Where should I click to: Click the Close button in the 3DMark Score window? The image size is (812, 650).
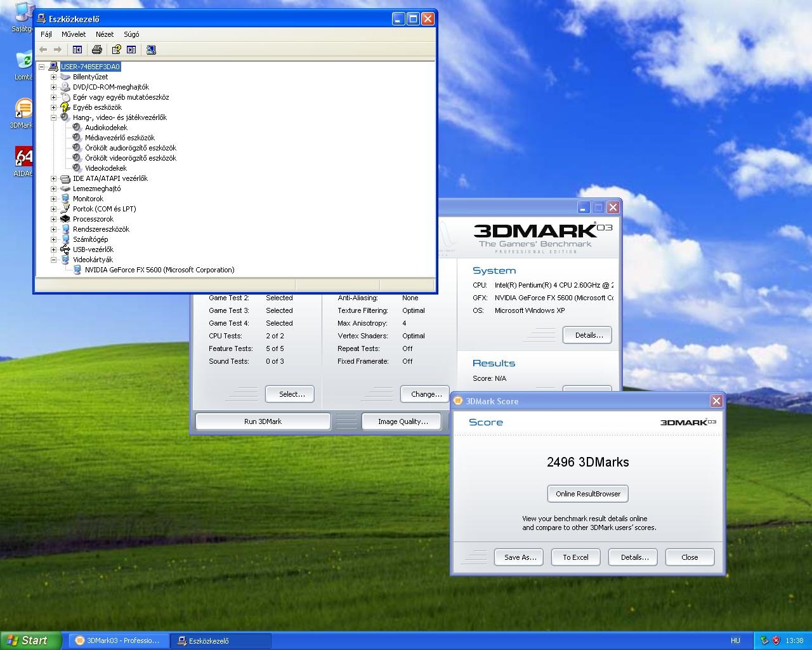coord(690,557)
